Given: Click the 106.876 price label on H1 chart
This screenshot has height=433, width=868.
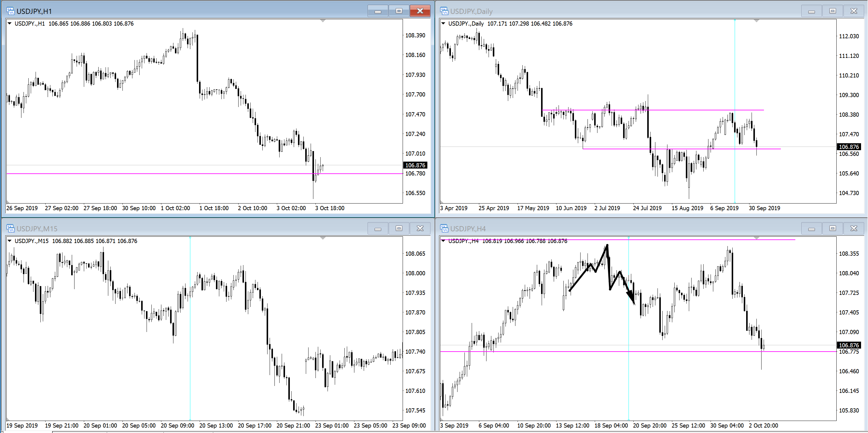Looking at the screenshot, I should tap(415, 165).
